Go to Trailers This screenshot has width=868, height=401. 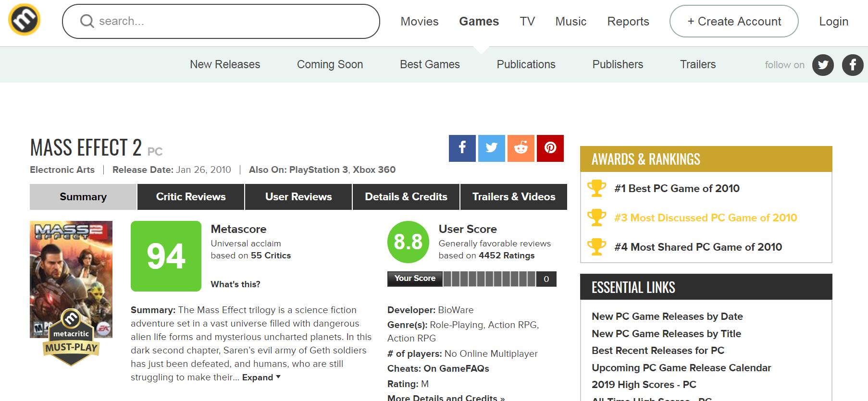(x=698, y=64)
